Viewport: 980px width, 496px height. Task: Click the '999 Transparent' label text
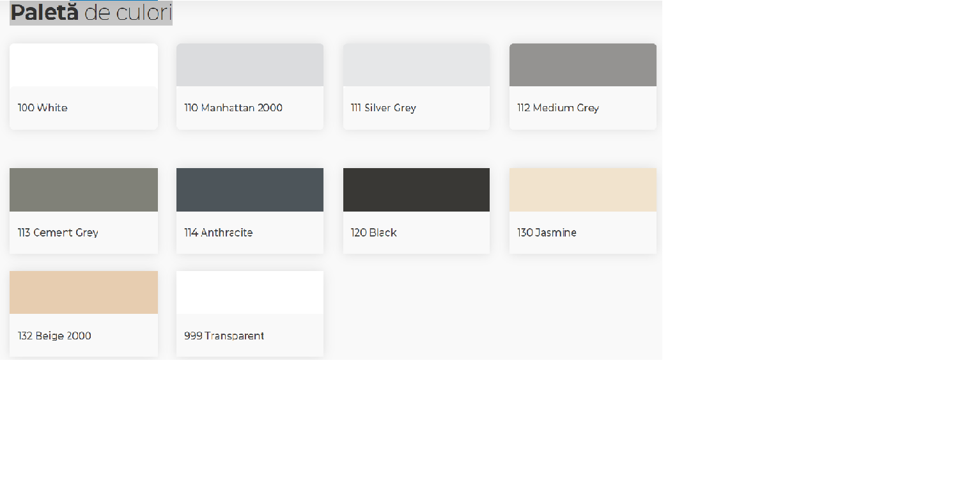pos(224,336)
